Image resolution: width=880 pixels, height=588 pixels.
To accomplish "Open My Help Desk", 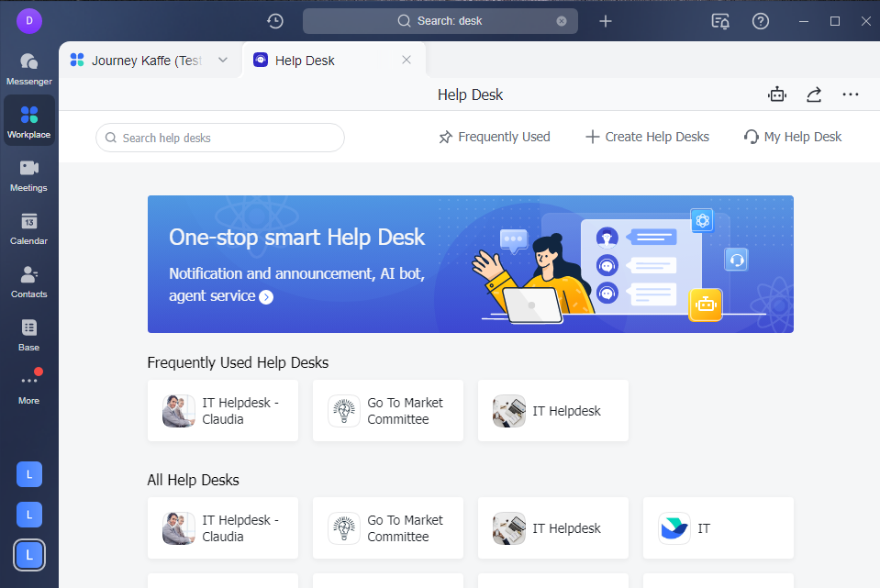I will tap(791, 136).
